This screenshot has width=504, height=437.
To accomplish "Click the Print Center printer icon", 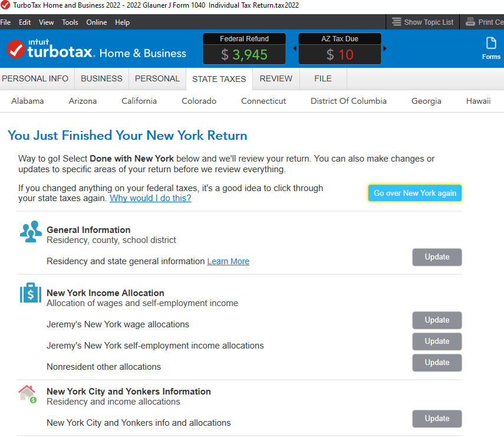I will (470, 22).
